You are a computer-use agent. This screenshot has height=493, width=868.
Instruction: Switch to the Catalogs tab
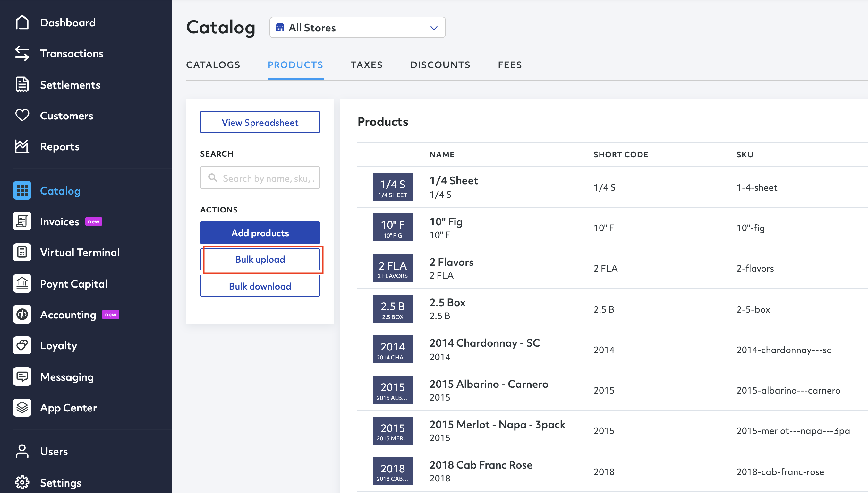coord(213,65)
